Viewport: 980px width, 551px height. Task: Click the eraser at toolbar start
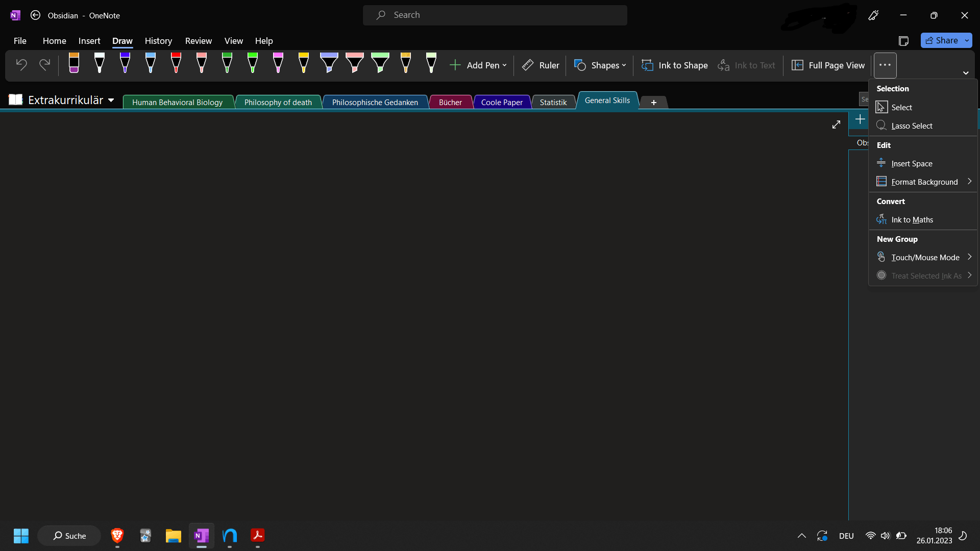[x=74, y=63]
